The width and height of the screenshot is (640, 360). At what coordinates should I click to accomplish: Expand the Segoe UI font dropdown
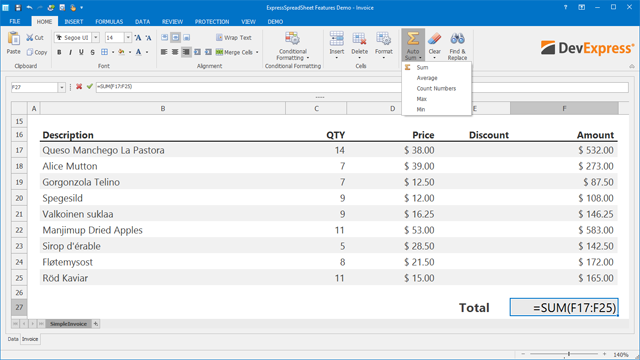[96, 38]
